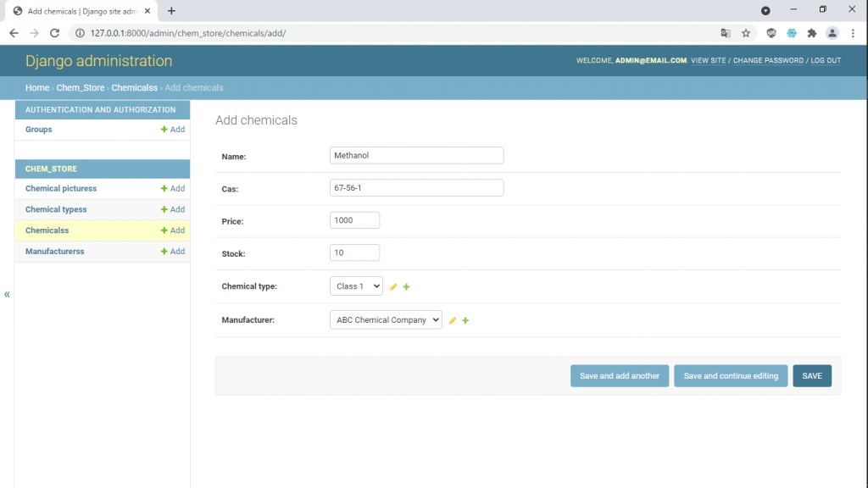
Task: Click the LOG OUT link
Action: click(826, 60)
